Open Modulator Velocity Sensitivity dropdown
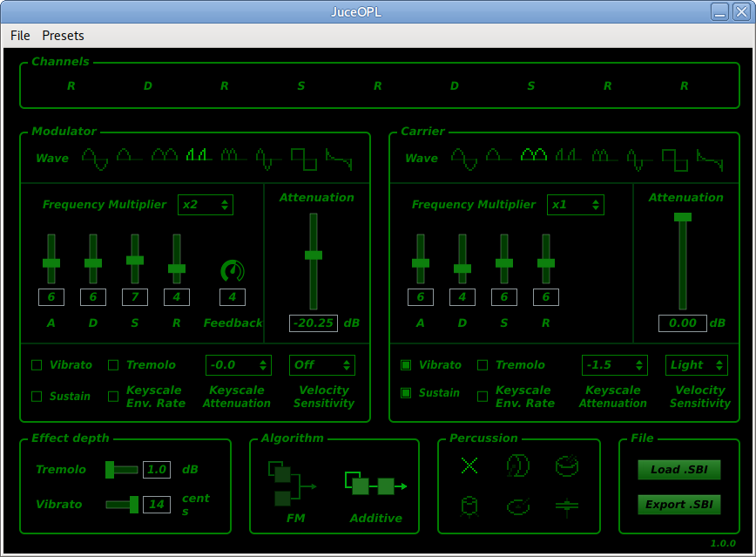Image resolution: width=756 pixels, height=557 pixels. 322,365
